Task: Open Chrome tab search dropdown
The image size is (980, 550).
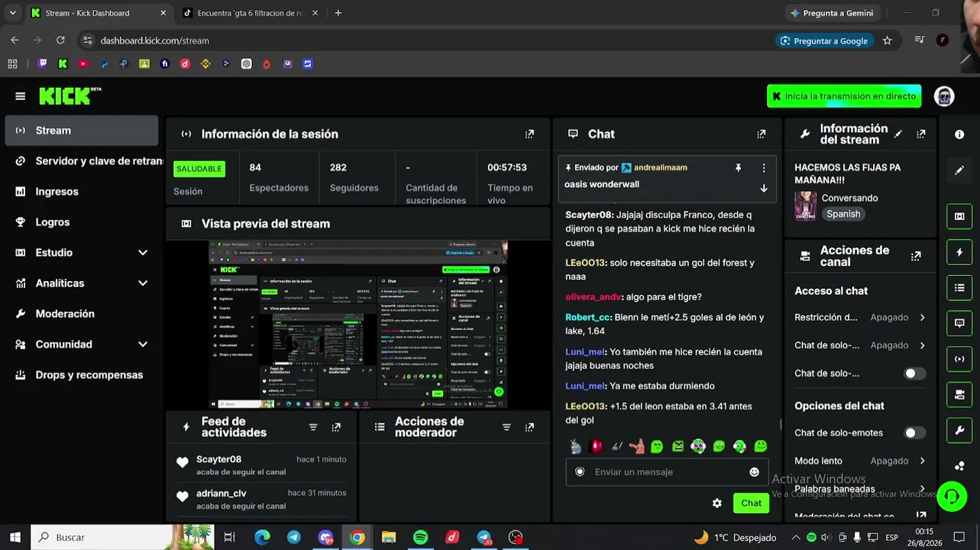Action: (12, 13)
